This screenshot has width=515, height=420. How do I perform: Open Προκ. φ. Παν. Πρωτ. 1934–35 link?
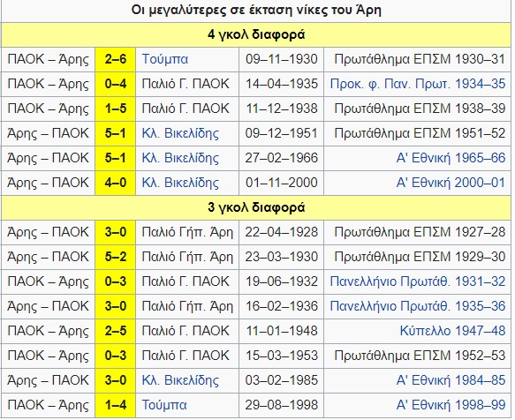point(418,84)
